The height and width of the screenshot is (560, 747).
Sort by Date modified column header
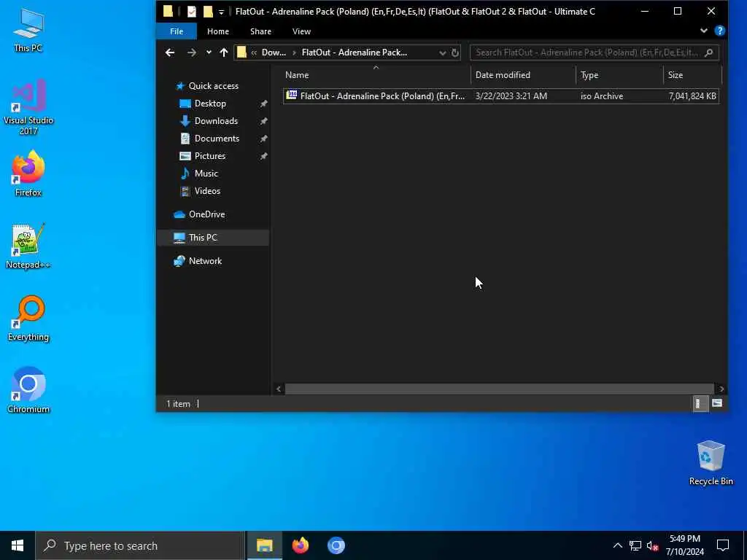click(524, 75)
